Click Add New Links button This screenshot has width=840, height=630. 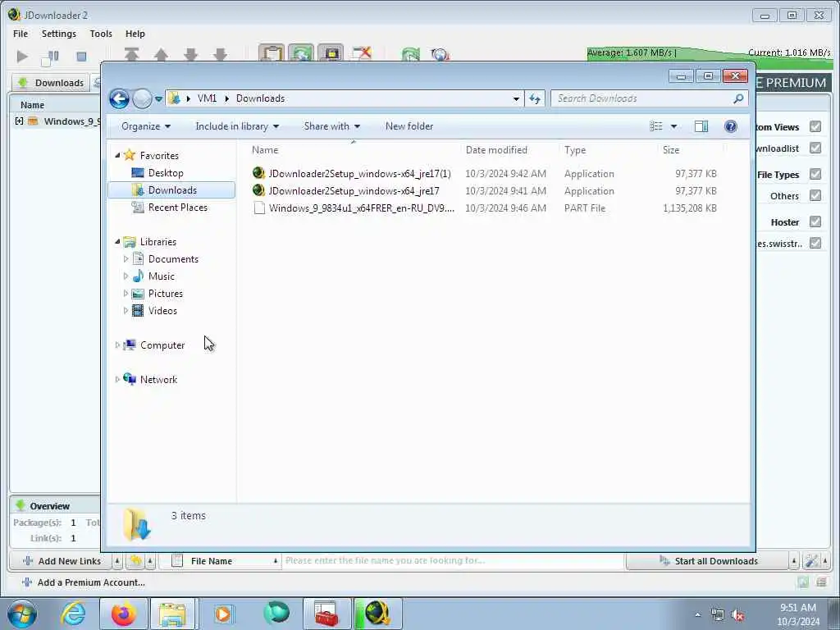62,561
